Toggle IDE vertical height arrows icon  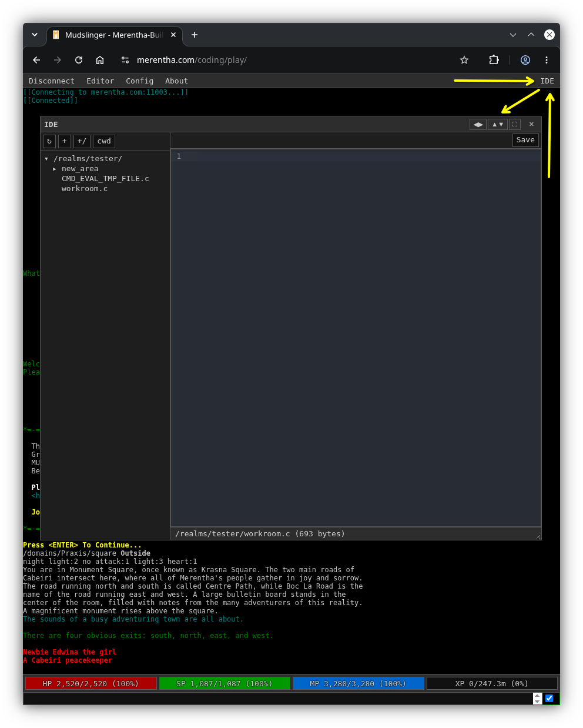[498, 124]
